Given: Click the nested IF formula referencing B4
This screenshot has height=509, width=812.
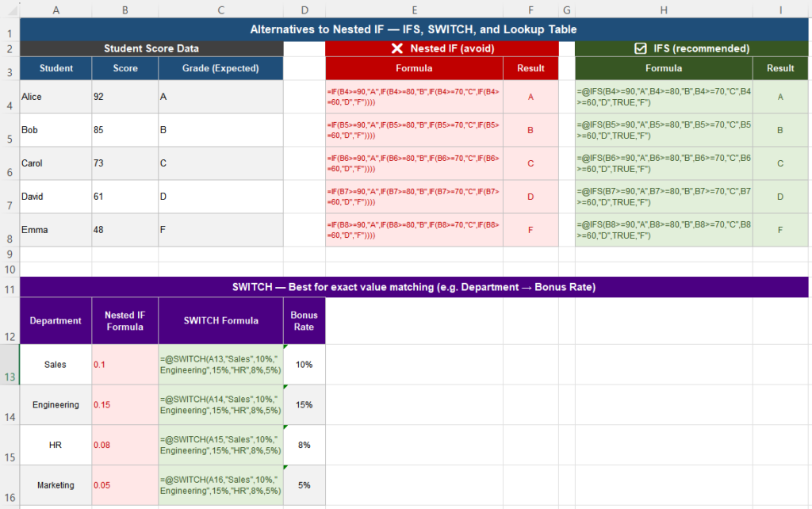Looking at the screenshot, I should 414,97.
